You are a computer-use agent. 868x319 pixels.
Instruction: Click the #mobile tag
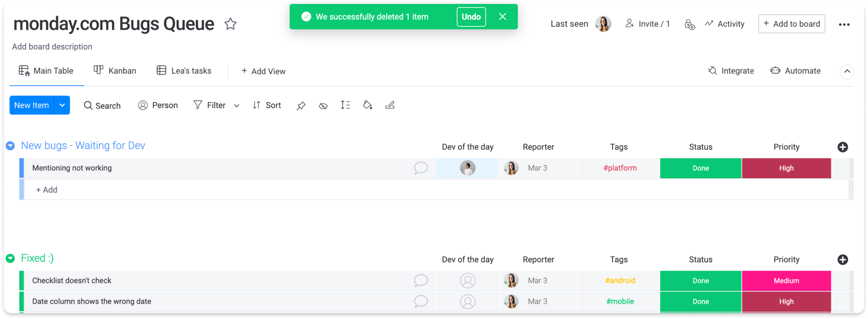620,301
